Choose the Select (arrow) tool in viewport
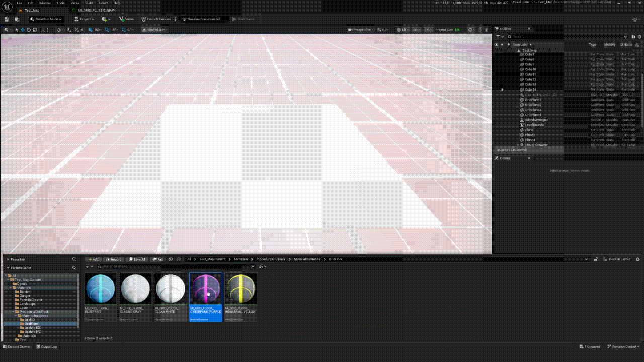The width and height of the screenshot is (644, 362). coord(17,30)
